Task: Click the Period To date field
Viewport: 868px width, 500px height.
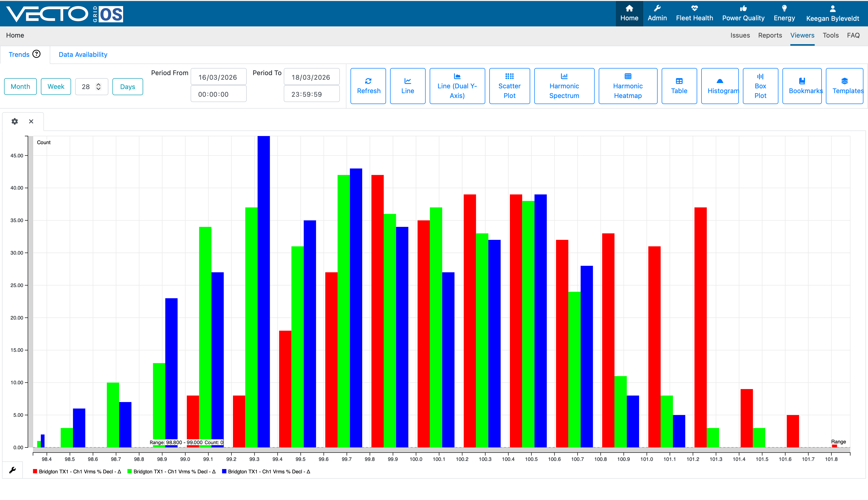Action: coord(311,77)
